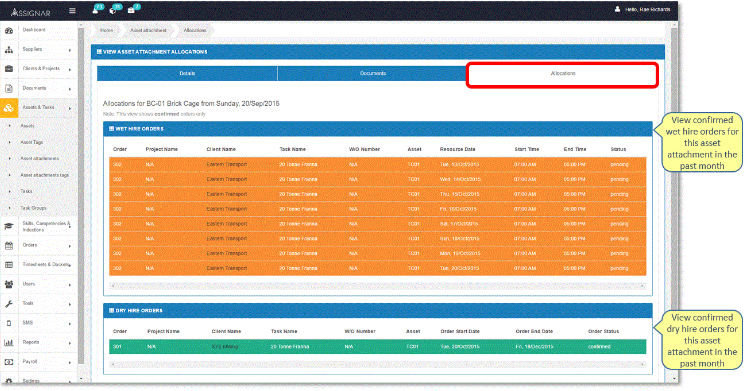The image size is (750, 391).
Task: Click the Tools wrench icon
Action: 9,304
